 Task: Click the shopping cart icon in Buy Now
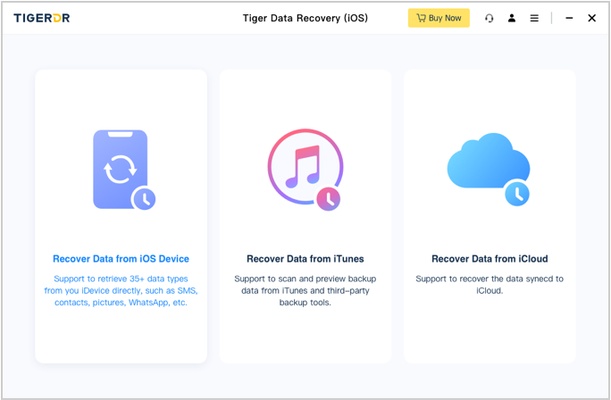click(x=421, y=18)
